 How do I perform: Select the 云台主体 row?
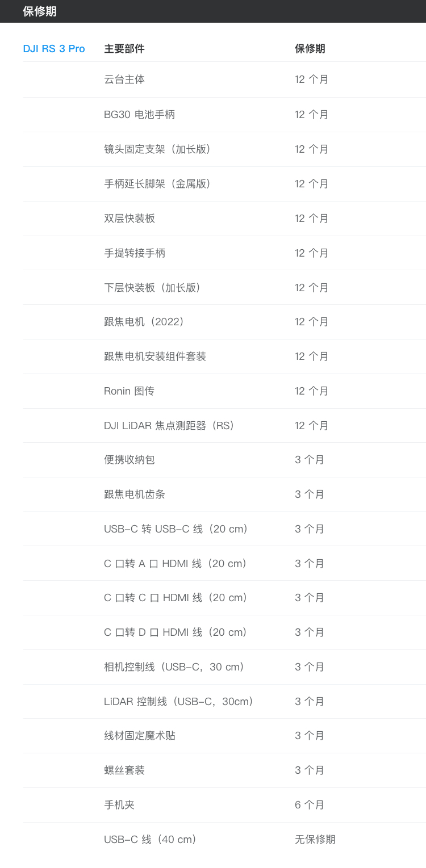coord(124,79)
